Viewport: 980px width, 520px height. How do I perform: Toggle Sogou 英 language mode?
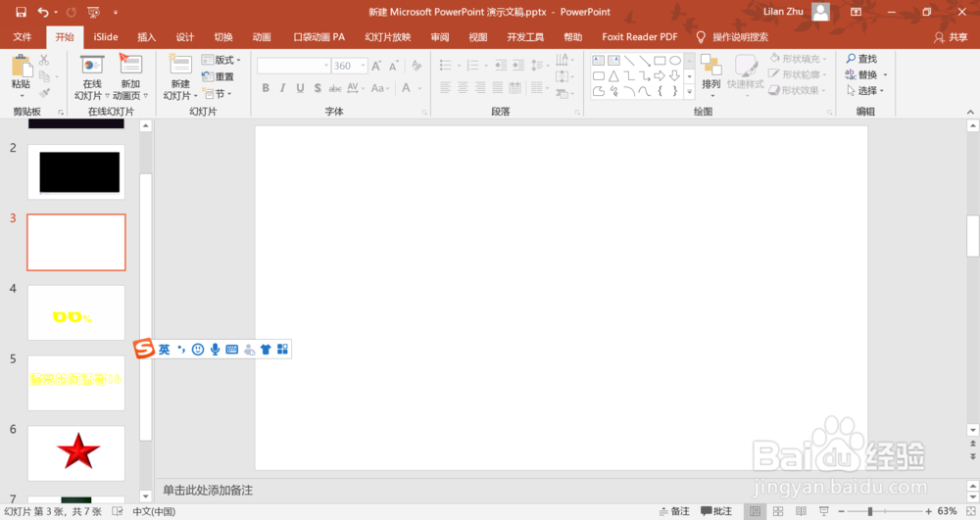(164, 350)
